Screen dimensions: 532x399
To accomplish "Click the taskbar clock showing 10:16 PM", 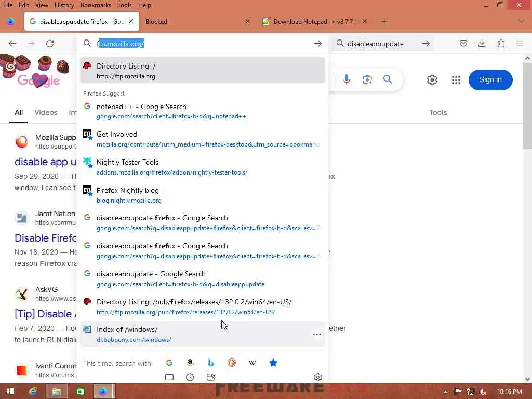I will 510,392.
